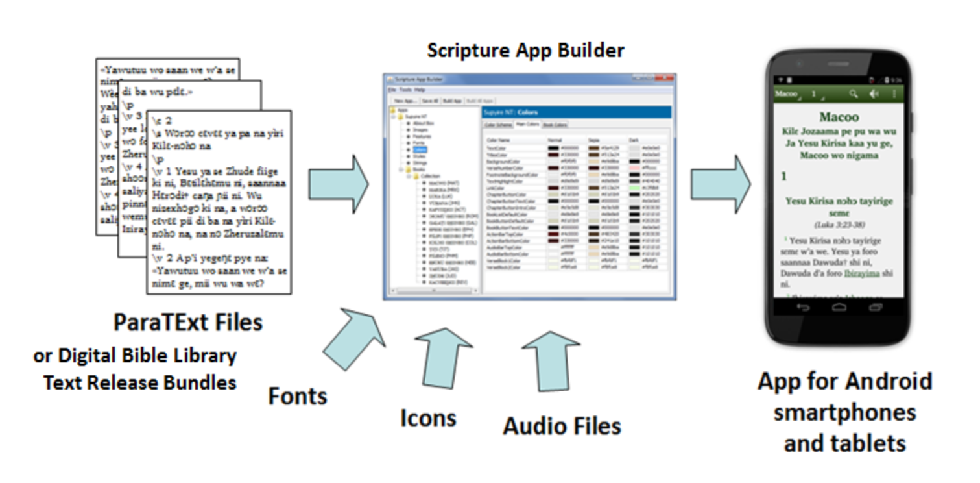Open the Tools menu in Scripture App Builder
The width and height of the screenshot is (980, 483).
[405, 90]
